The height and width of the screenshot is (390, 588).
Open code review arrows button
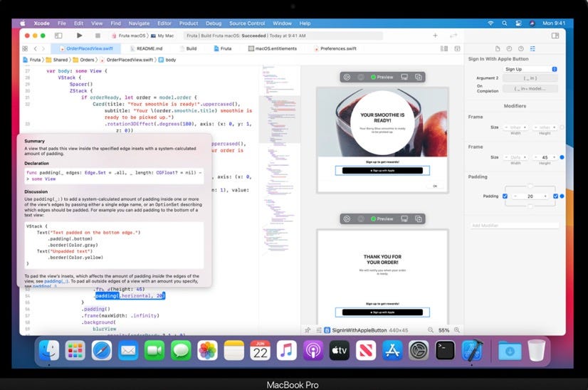pyautogui.click(x=453, y=36)
